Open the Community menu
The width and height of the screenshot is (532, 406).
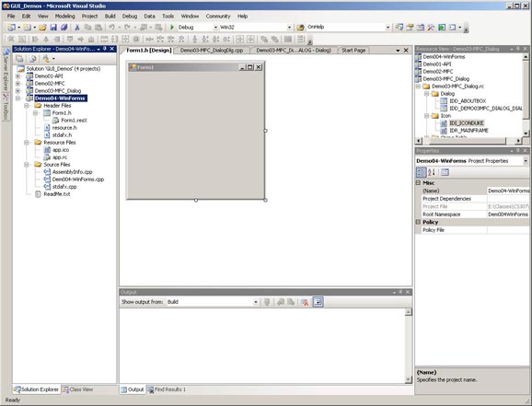pyautogui.click(x=218, y=16)
